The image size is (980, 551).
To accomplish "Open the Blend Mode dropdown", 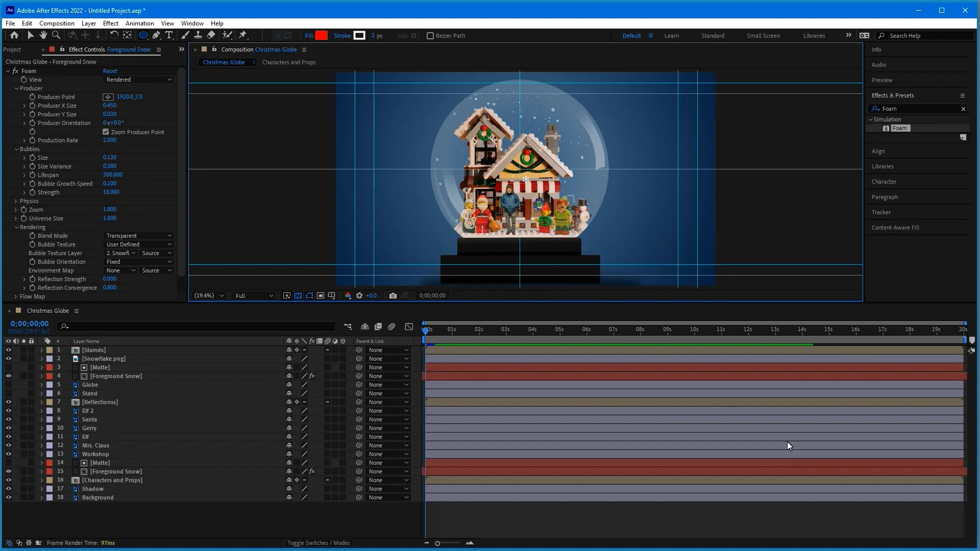I will tap(138, 235).
